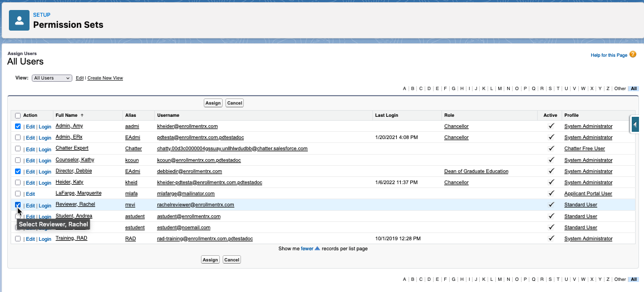Select the Other filter in alphabet bar
644x292 pixels.
coord(620,88)
